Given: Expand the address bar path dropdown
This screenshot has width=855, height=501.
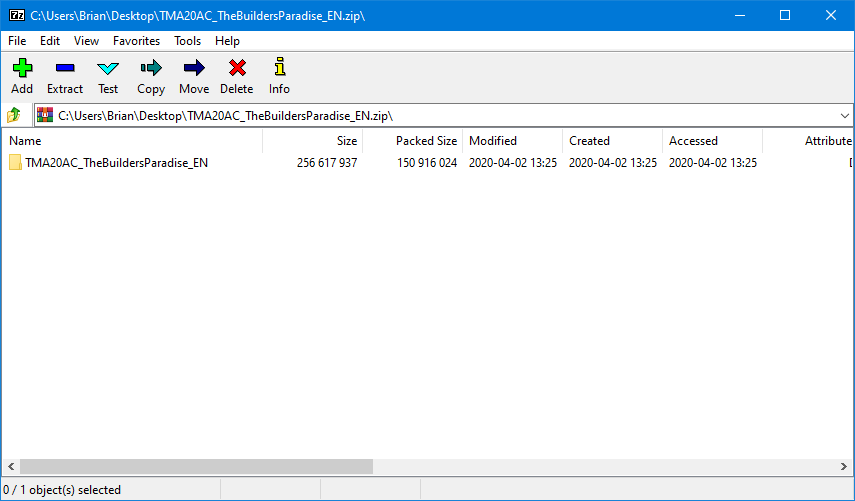Looking at the screenshot, I should [x=845, y=116].
